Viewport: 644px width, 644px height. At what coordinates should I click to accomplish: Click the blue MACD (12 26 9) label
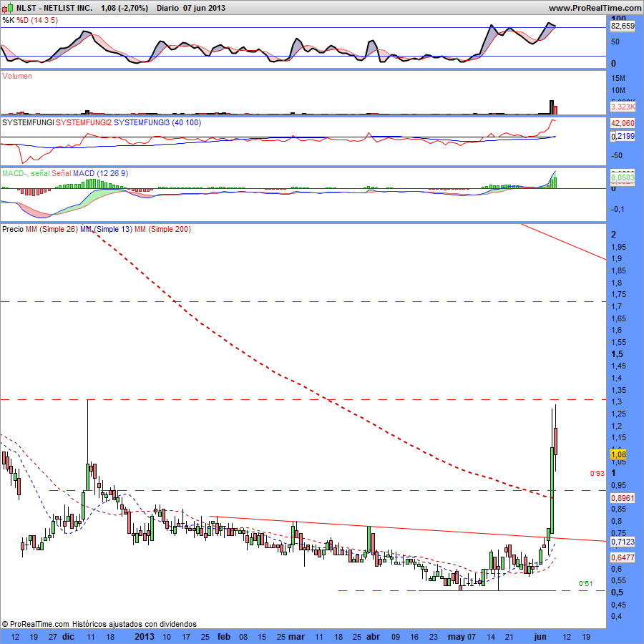(101, 173)
